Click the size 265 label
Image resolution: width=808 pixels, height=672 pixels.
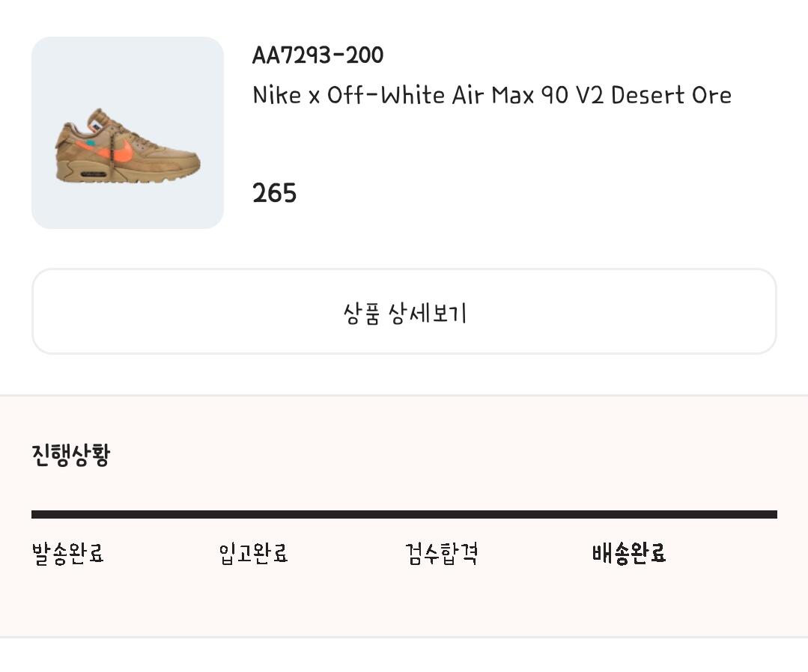[275, 194]
